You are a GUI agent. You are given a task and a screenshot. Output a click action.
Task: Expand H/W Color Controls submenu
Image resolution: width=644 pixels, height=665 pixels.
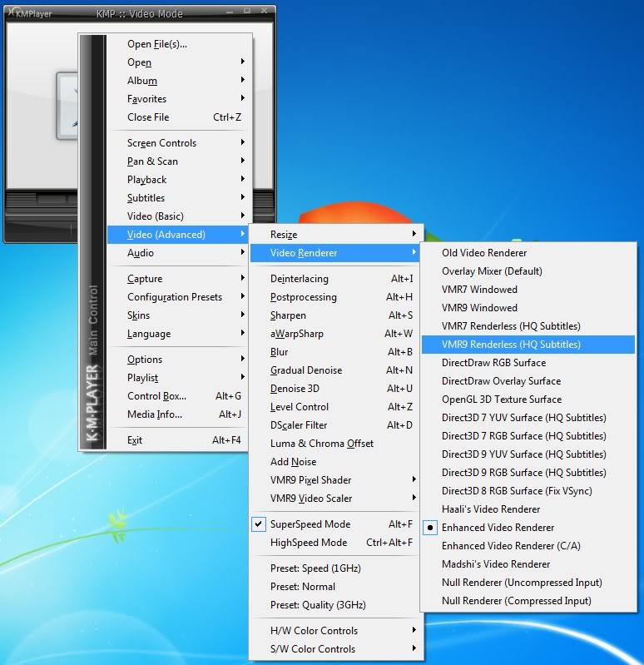[334, 631]
